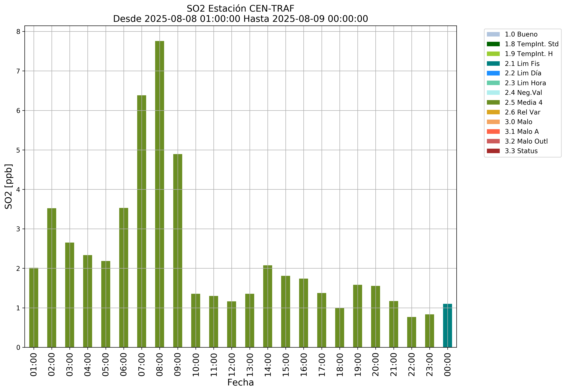
Task: Click the 02:00 bar in chart
Action: [52, 278]
